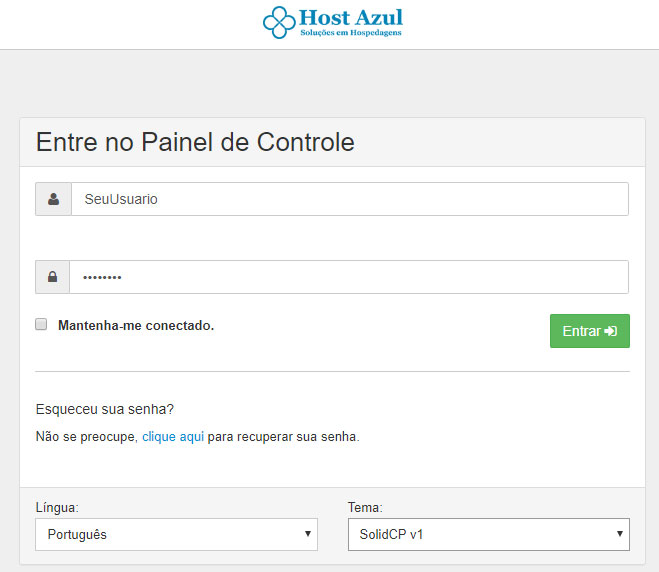
Task: Click the Língua label above the language selector
Action: pos(57,508)
